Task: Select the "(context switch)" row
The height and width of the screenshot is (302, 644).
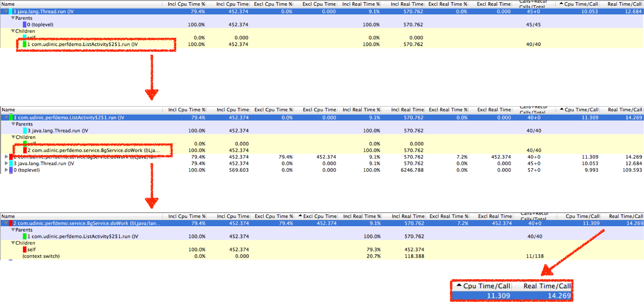Action: coord(41,256)
